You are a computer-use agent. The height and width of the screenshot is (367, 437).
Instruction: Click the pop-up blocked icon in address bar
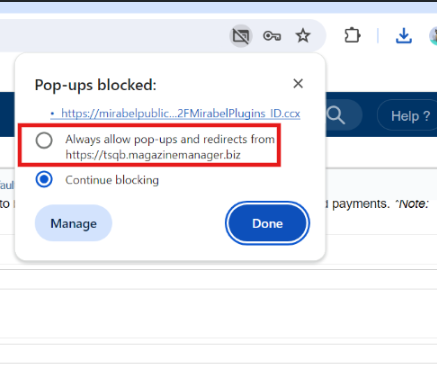[241, 36]
